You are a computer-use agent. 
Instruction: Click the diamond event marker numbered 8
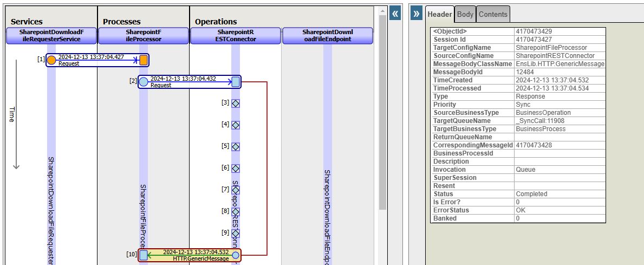click(x=236, y=211)
